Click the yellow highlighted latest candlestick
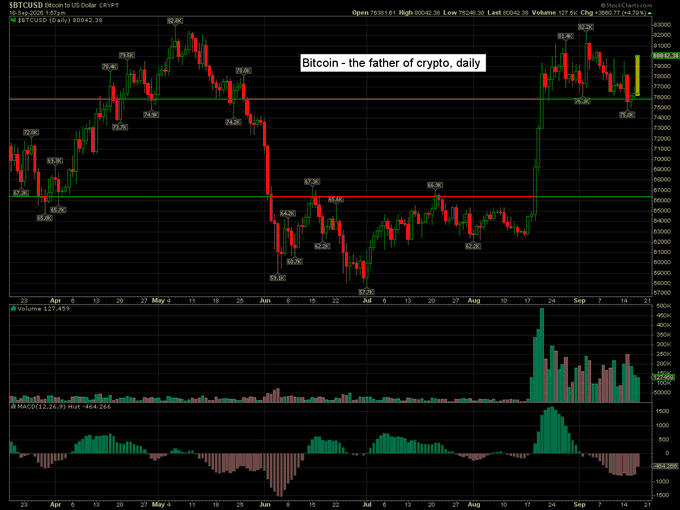Viewport: 680px width, 510px height. pos(638,75)
